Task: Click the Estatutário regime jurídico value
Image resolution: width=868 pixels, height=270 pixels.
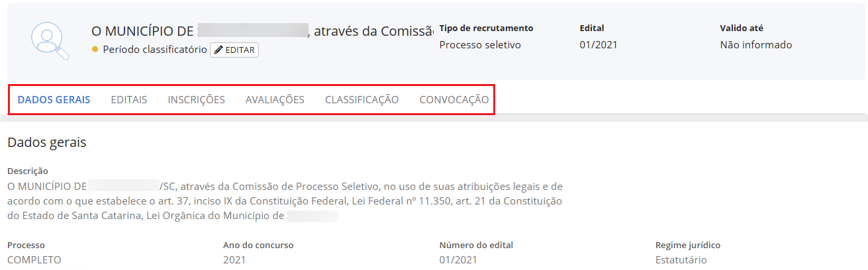Action: click(681, 259)
